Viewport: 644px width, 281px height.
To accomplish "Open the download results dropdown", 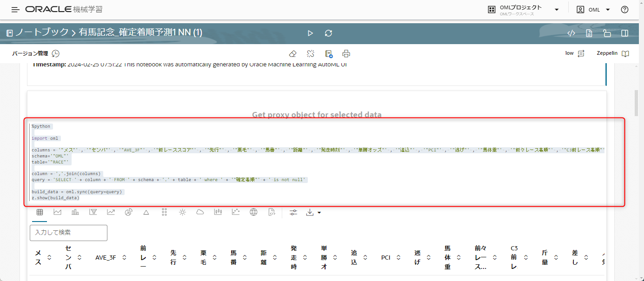I will (x=313, y=212).
